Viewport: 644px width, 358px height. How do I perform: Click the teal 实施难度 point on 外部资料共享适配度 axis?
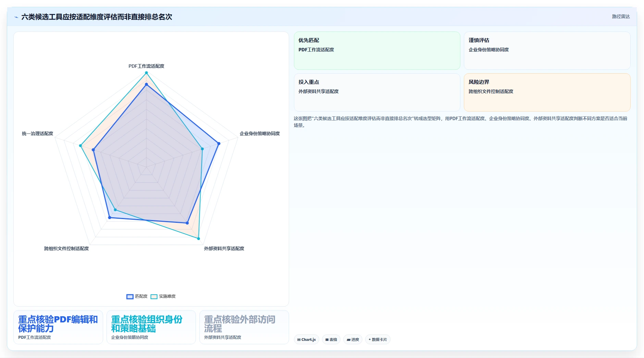[x=198, y=239]
